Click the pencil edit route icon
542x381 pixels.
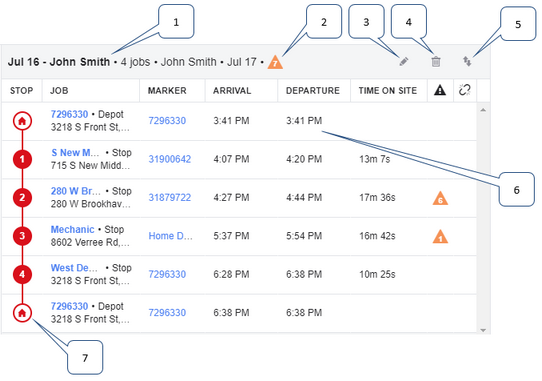click(x=403, y=62)
